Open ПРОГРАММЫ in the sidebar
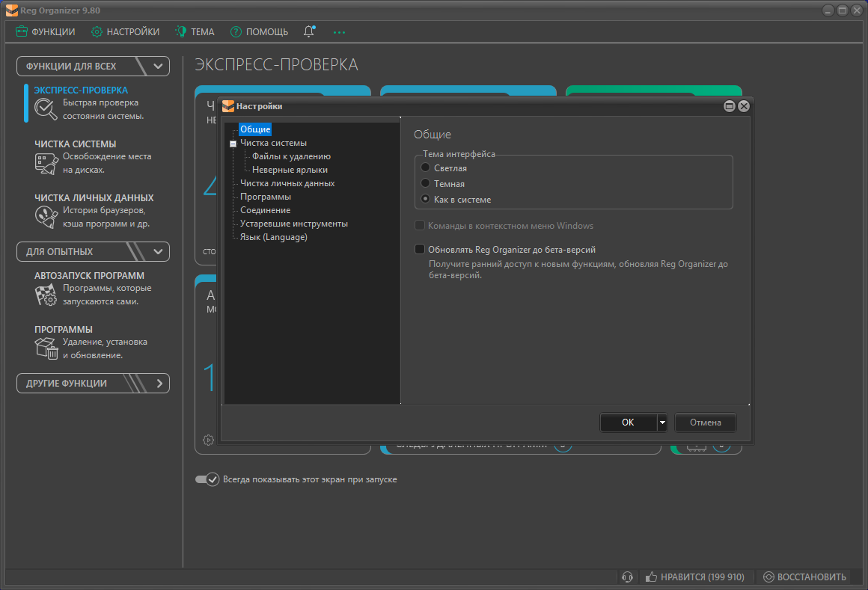The height and width of the screenshot is (590, 868). click(64, 329)
